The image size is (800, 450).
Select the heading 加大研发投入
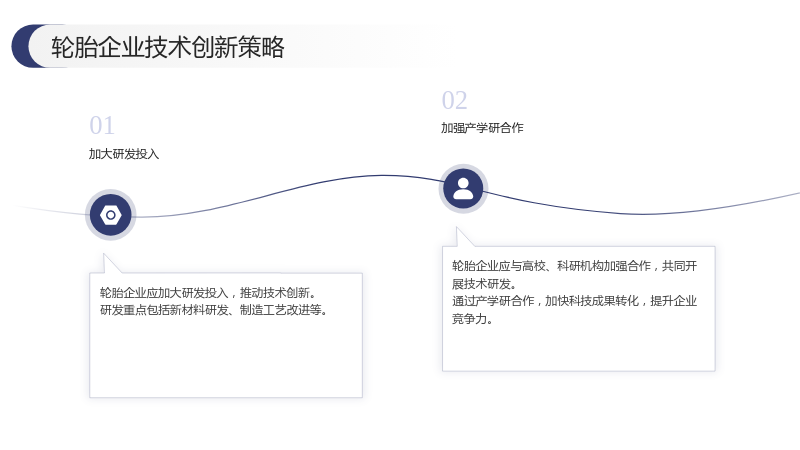(124, 154)
